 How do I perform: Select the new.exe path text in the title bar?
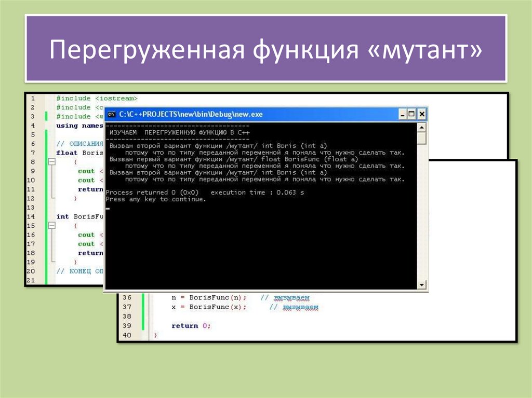click(x=192, y=114)
